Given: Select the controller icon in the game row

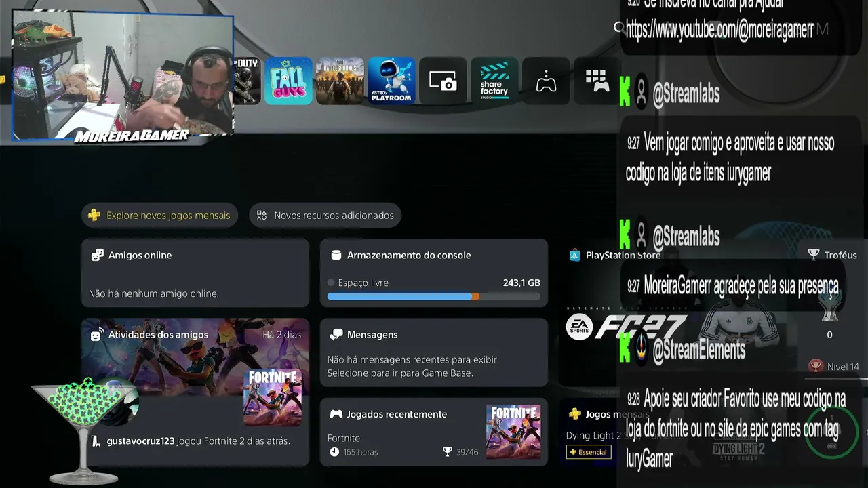Looking at the screenshot, I should tap(546, 81).
